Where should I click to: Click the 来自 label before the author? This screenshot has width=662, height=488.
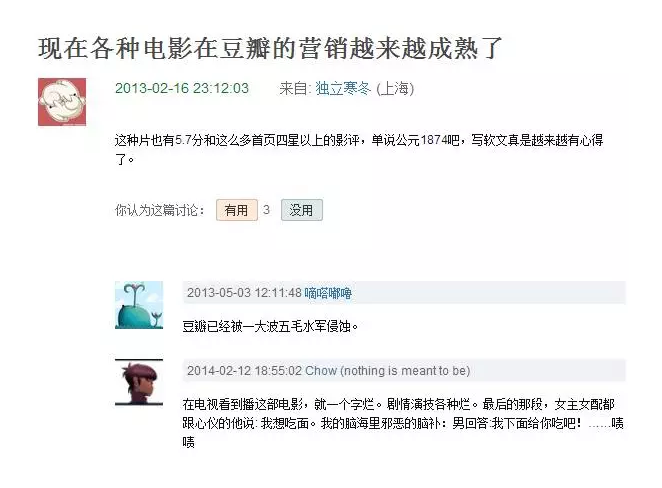[295, 88]
